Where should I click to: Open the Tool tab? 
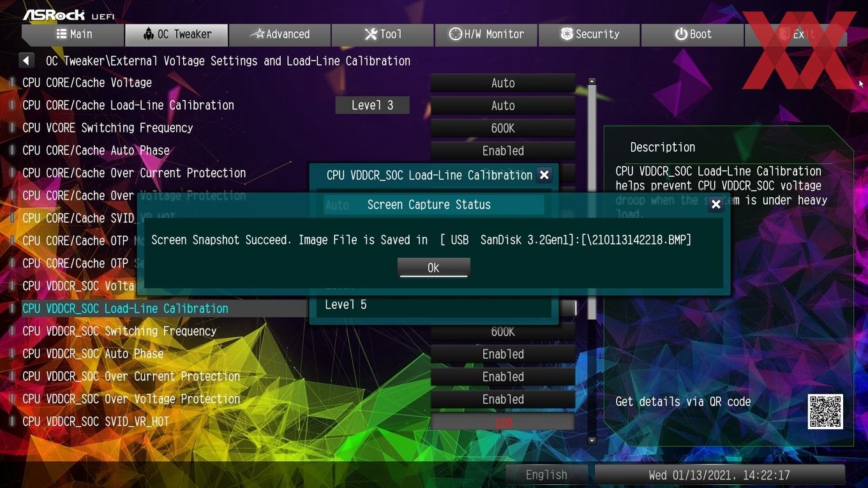[x=383, y=34]
